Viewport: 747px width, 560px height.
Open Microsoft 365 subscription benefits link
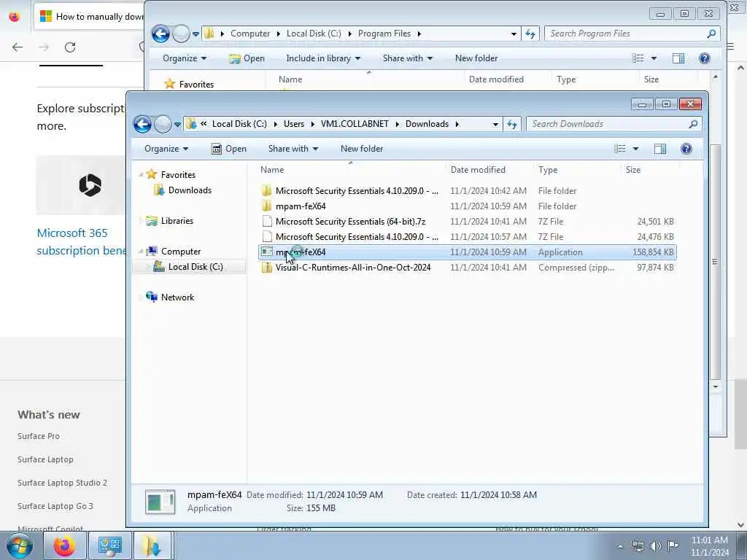(x=81, y=242)
